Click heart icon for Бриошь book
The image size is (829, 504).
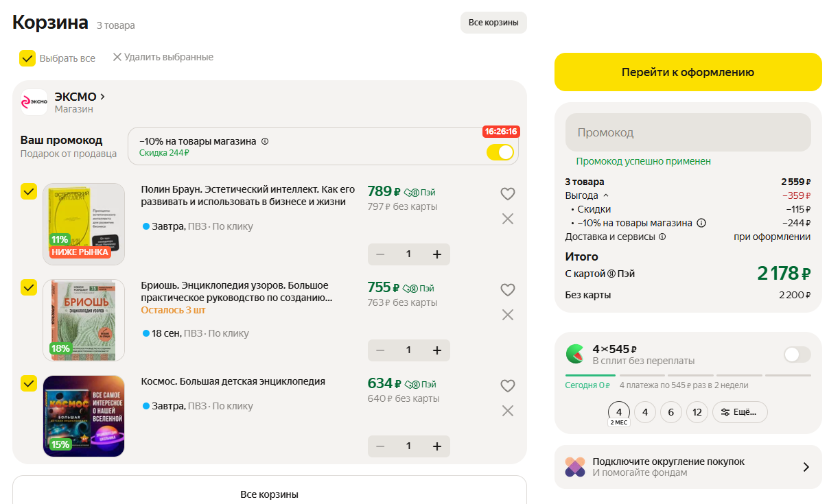(507, 290)
